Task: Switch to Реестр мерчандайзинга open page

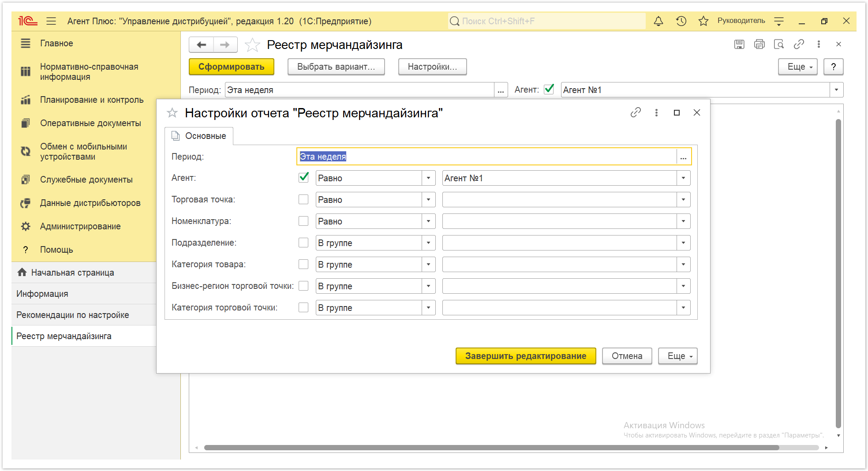Action: click(x=64, y=336)
